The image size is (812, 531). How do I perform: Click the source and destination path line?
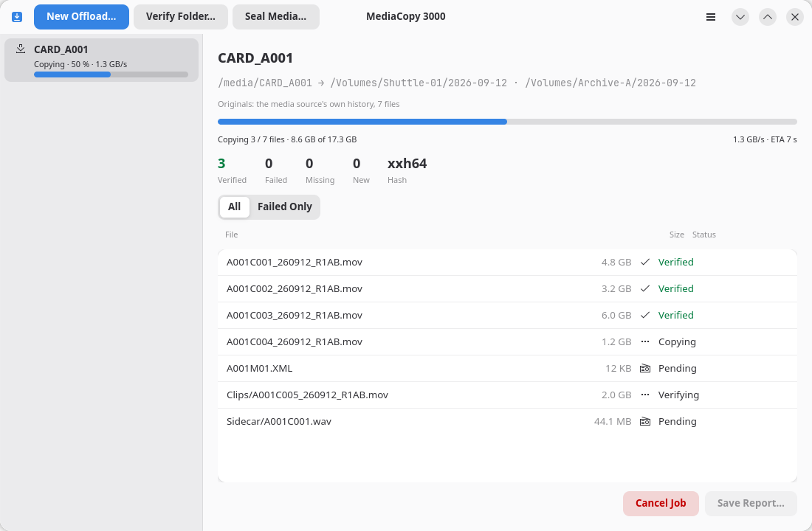457,83
